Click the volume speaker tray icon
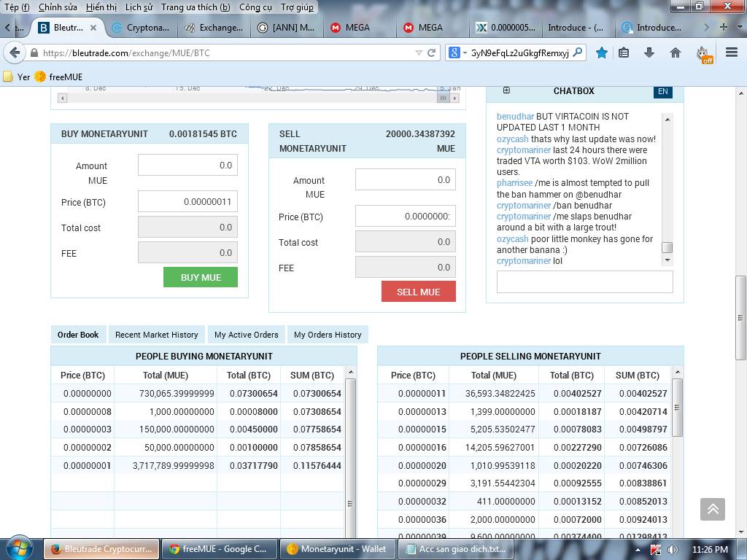 click(672, 549)
